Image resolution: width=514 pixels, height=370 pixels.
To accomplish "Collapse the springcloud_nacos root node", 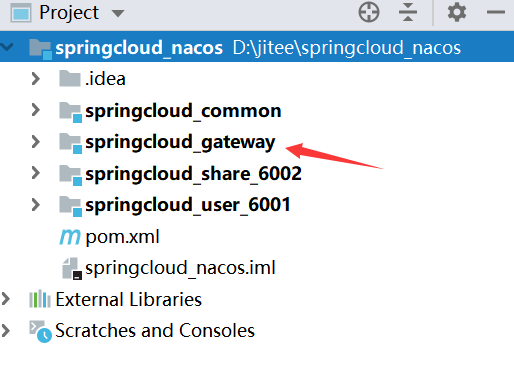I will click(x=7, y=47).
